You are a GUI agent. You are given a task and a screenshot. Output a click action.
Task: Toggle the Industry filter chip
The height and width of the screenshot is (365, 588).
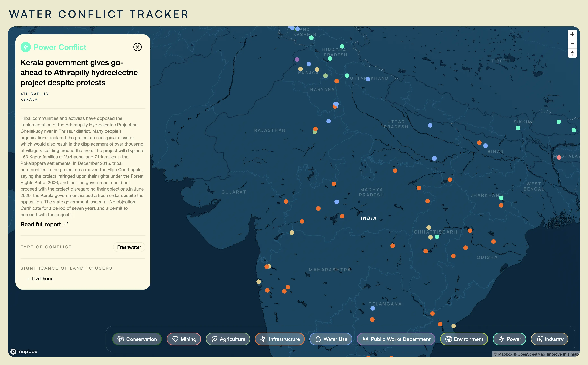click(549, 339)
